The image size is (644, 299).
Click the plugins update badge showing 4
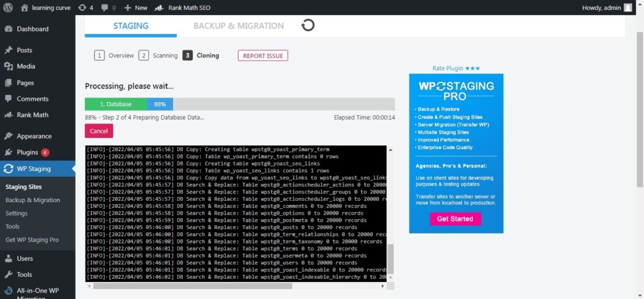[x=45, y=152]
